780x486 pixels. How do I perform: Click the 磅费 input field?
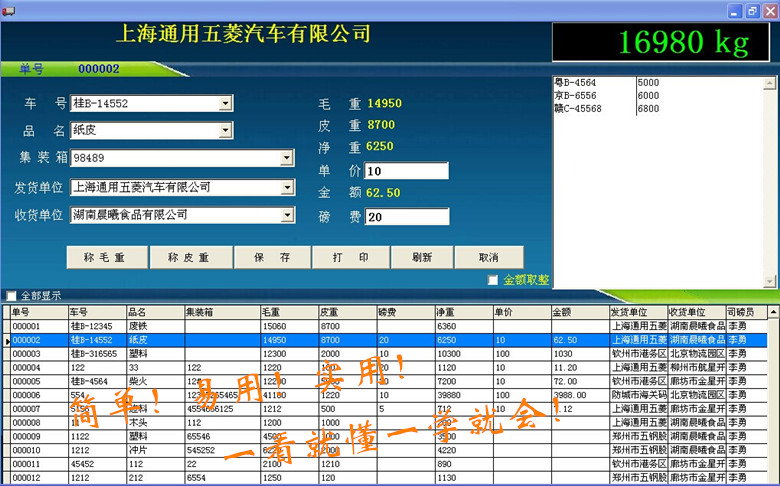pos(407,216)
